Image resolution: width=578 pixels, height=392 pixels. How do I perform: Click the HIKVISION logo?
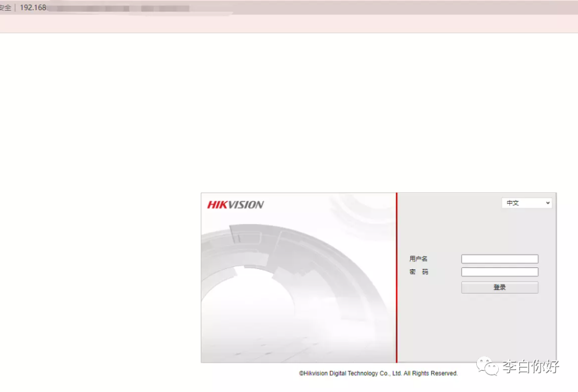235,205
